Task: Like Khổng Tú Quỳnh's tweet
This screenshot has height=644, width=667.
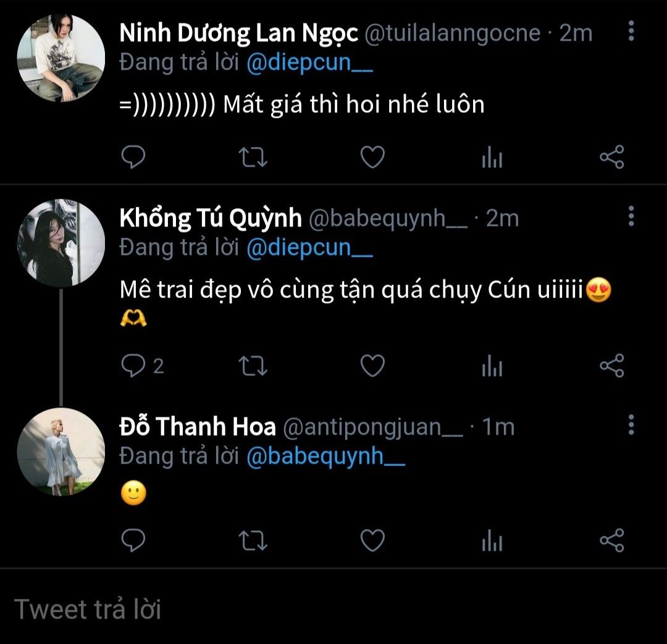Action: click(372, 367)
